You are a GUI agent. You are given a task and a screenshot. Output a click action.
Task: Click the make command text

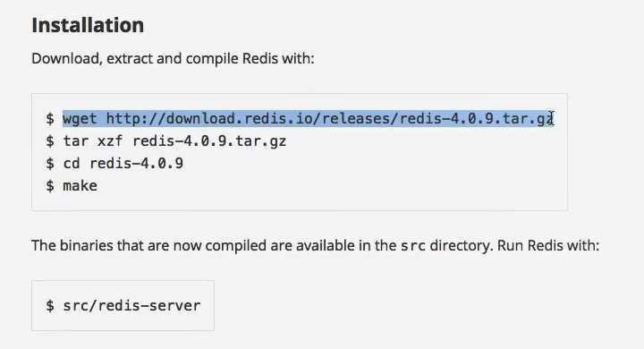(x=80, y=186)
